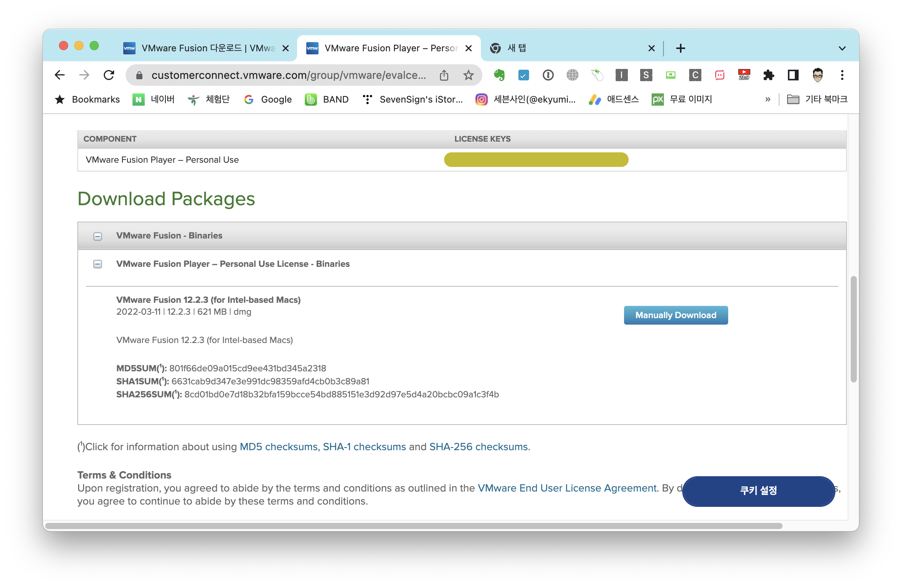The width and height of the screenshot is (902, 588).
Task: Expand the tab search chevron
Action: [842, 48]
